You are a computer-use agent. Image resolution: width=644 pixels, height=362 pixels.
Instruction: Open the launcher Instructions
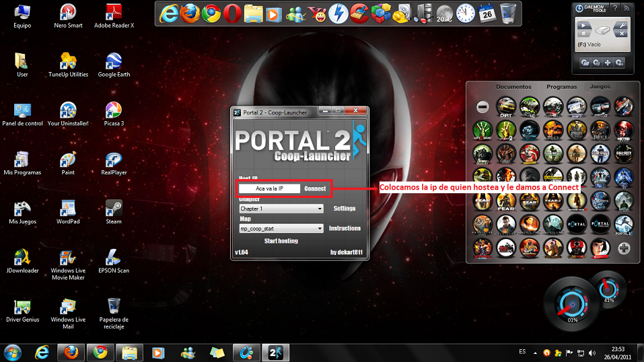pos(345,228)
